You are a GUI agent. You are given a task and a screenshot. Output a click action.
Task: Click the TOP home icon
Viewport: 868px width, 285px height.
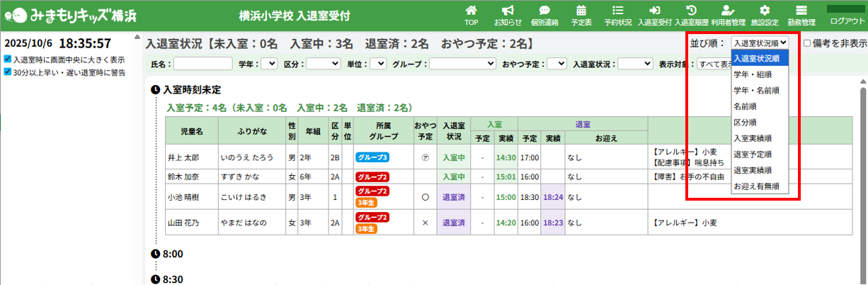471,11
